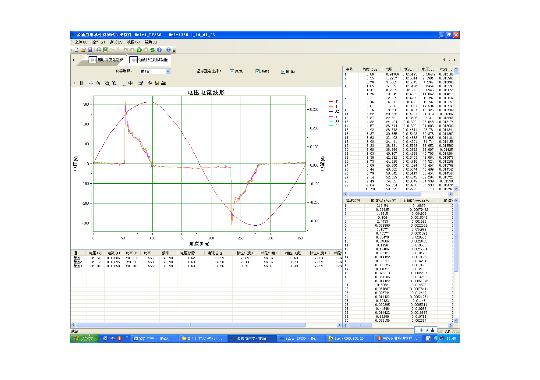This screenshot has width=540, height=380.
Task: Click right arrow of bottom-left table horizontal scrollbar
Action: (x=339, y=325)
